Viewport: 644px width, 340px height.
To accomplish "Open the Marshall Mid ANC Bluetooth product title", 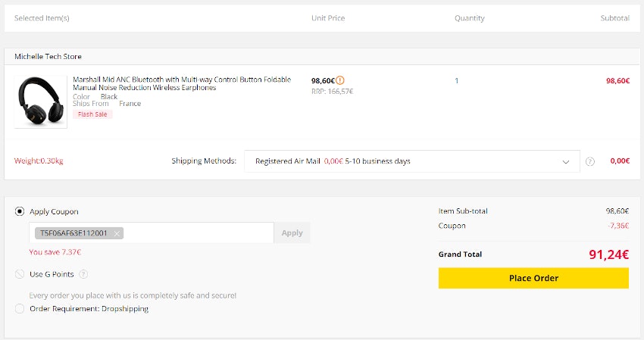I will 181,83.
